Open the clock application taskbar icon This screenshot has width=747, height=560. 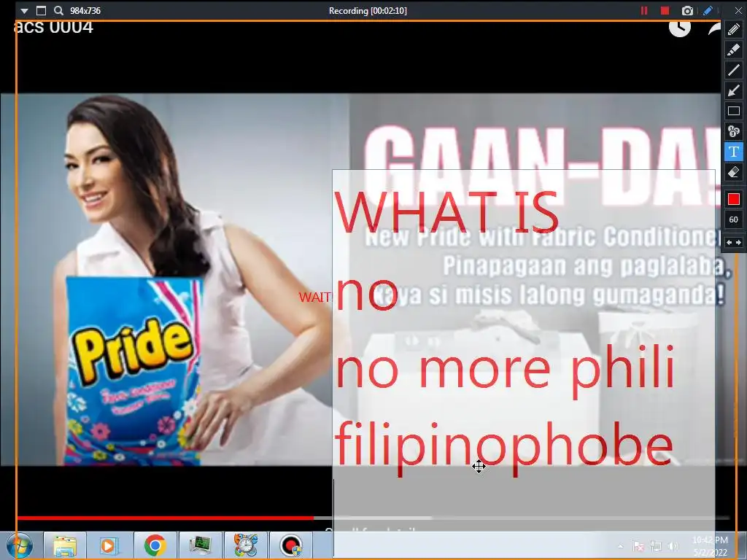245,545
